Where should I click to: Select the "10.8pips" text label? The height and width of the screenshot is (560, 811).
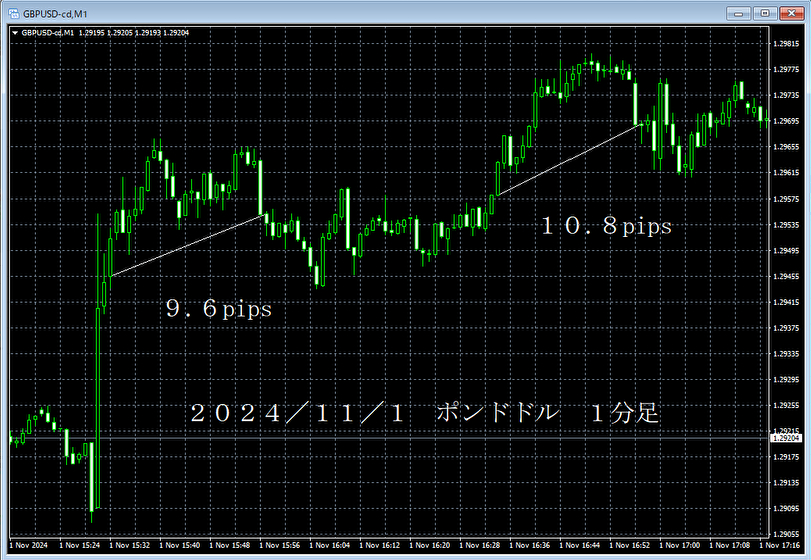pos(606,227)
